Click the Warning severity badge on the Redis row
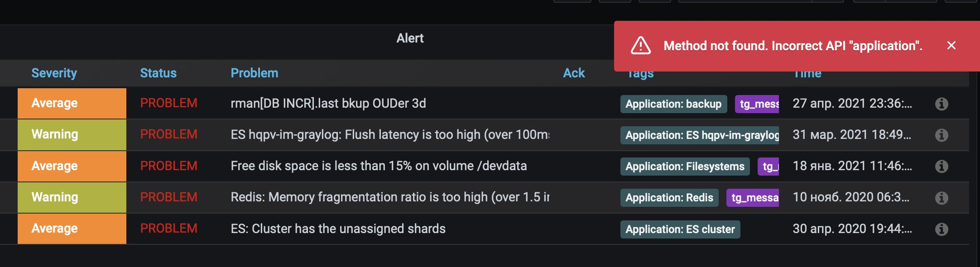 [x=53, y=197]
